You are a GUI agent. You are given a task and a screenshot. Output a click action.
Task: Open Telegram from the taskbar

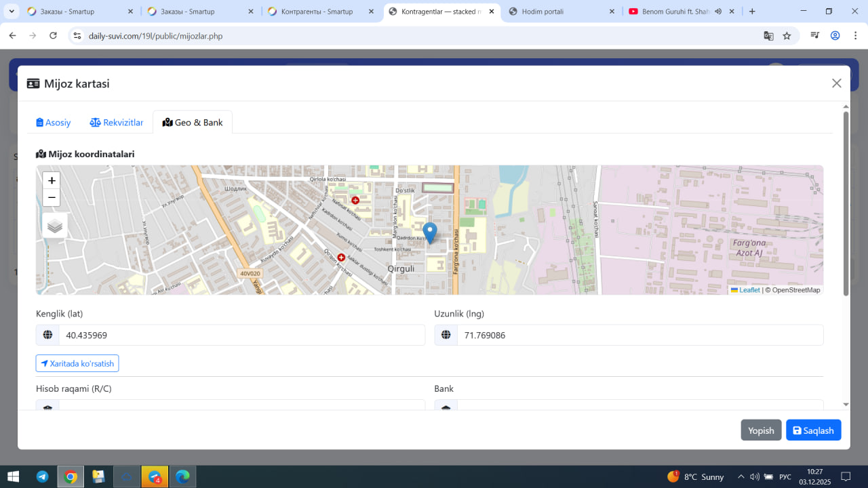point(42,476)
